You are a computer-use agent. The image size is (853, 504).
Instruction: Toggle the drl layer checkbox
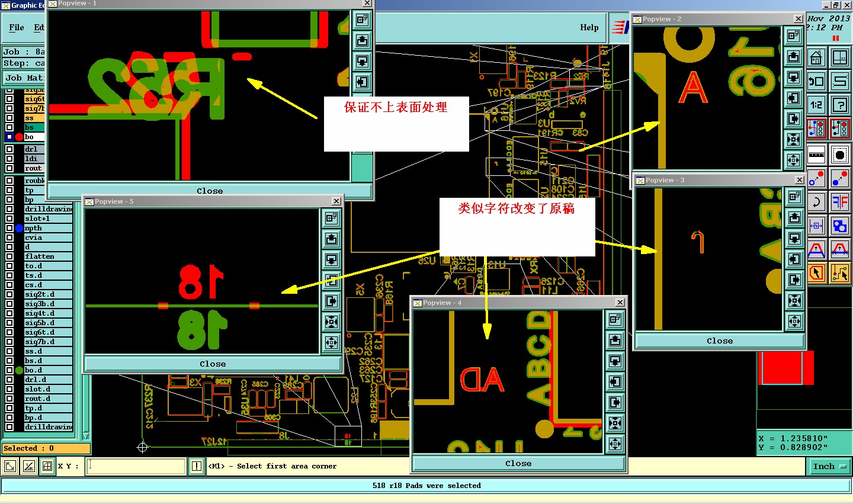pyautogui.click(x=9, y=149)
